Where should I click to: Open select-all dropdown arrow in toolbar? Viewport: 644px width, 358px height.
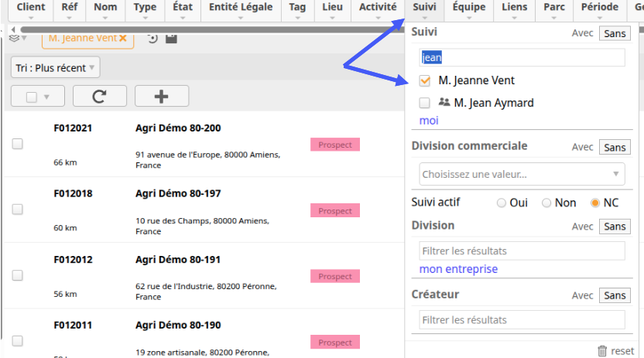click(x=46, y=97)
